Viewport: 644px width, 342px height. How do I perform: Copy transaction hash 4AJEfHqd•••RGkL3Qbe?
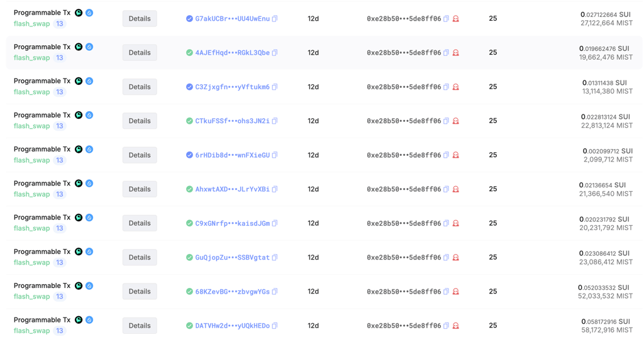[275, 53]
